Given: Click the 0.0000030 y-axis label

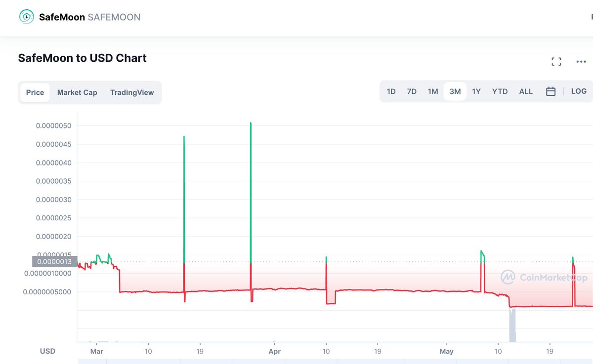Looking at the screenshot, I should [x=53, y=200].
